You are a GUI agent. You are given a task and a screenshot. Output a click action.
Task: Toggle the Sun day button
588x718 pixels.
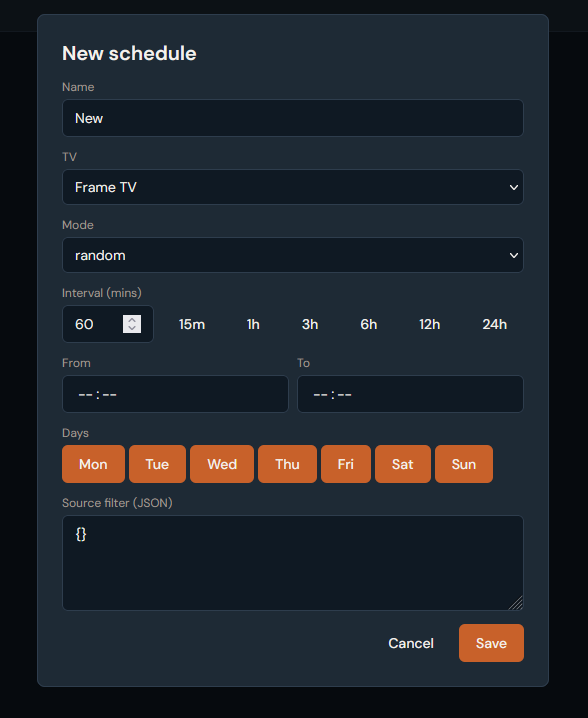(464, 464)
